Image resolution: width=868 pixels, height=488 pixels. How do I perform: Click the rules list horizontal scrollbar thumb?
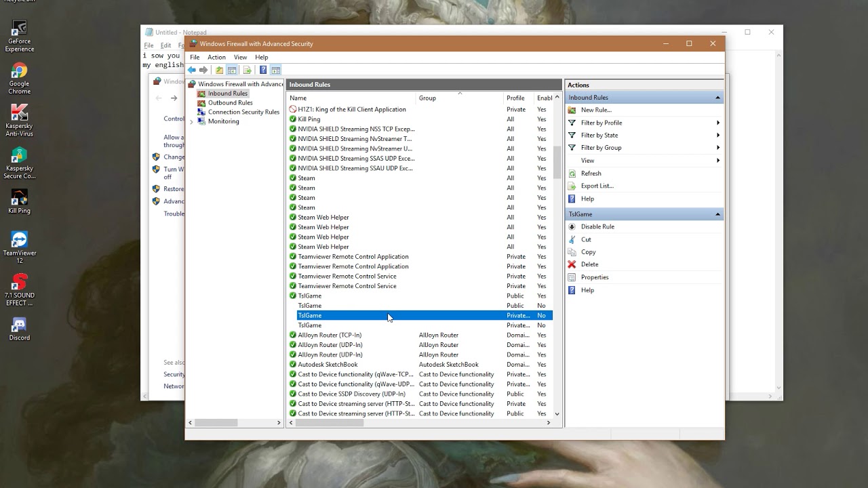tap(330, 422)
